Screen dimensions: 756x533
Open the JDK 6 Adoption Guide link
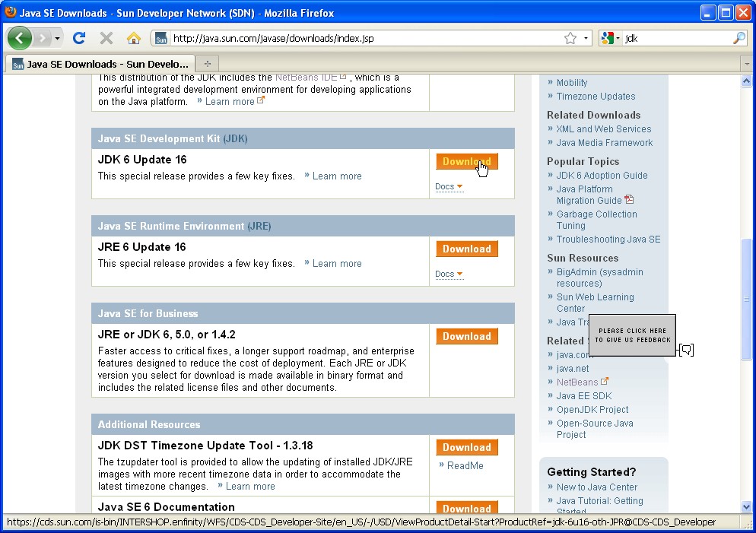[602, 176]
